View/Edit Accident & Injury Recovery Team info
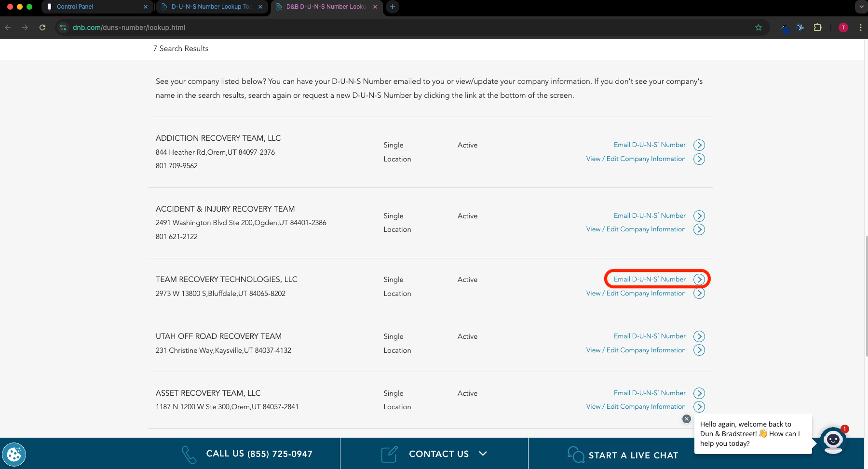Image resolution: width=868 pixels, height=469 pixels. (x=636, y=229)
